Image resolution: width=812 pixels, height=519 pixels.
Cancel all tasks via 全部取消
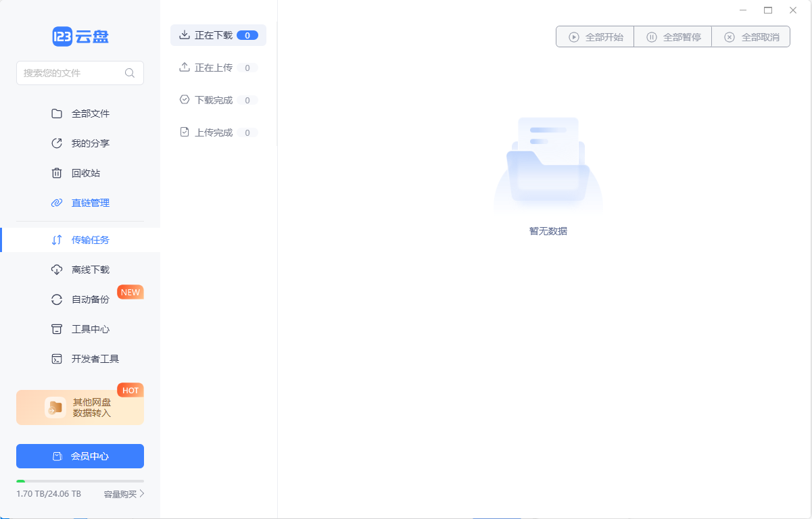750,36
